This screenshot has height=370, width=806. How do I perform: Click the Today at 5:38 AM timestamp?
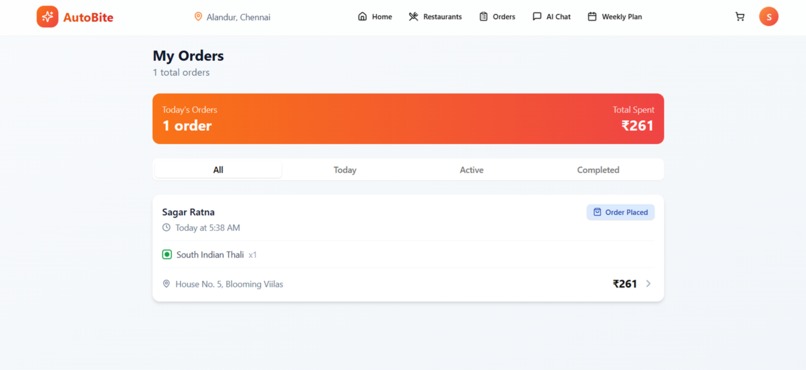(x=207, y=228)
